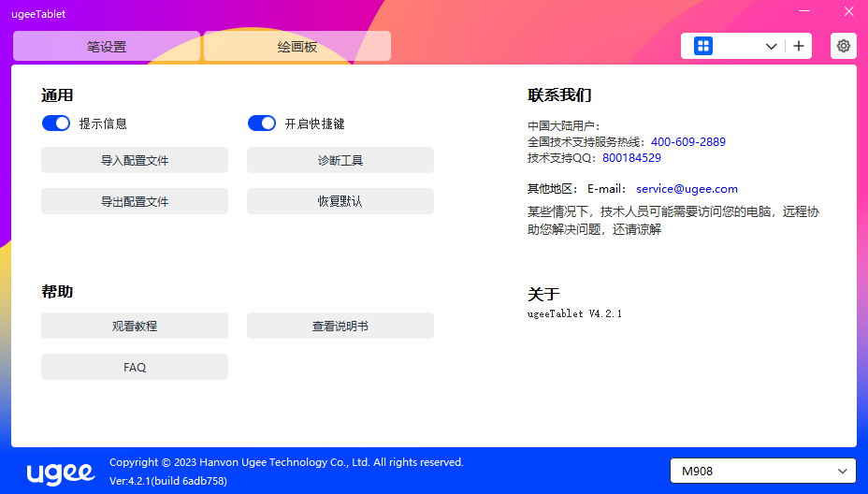Open the M908 device dropdown
The image size is (868, 494).
coord(763,471)
